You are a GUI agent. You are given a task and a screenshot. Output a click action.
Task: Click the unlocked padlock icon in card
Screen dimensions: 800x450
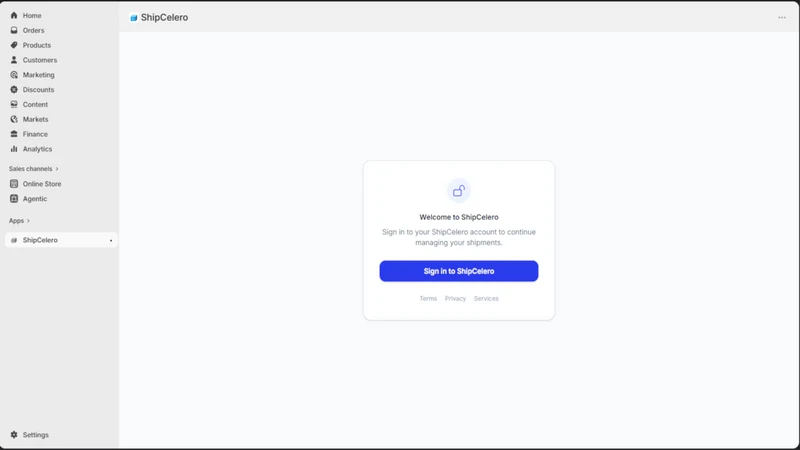coord(459,191)
